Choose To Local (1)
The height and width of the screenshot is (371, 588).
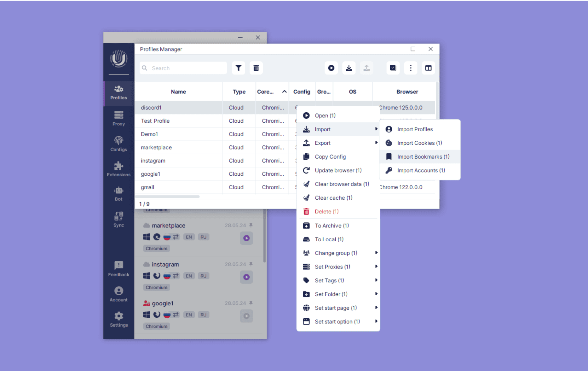point(338,239)
